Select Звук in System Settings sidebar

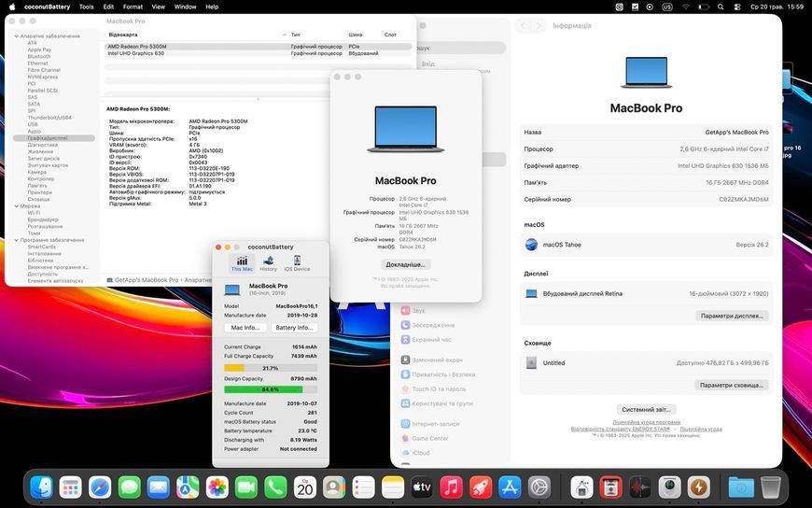click(413, 311)
